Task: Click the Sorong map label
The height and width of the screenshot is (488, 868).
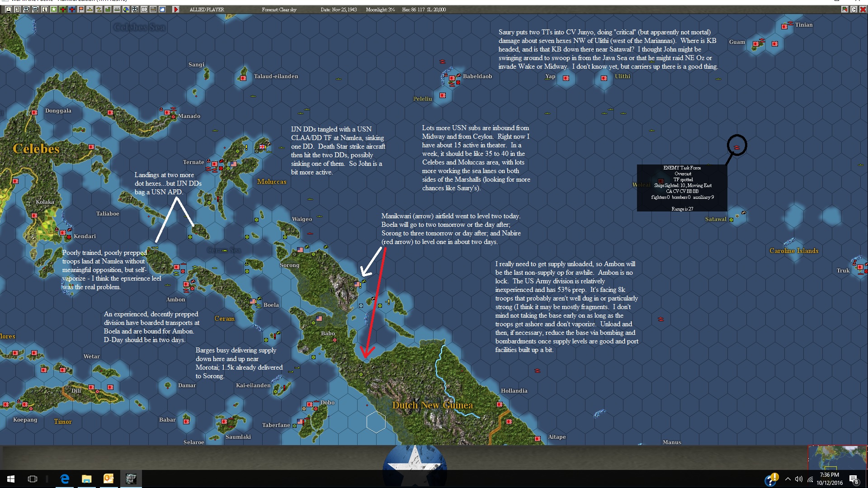Action: click(x=289, y=265)
